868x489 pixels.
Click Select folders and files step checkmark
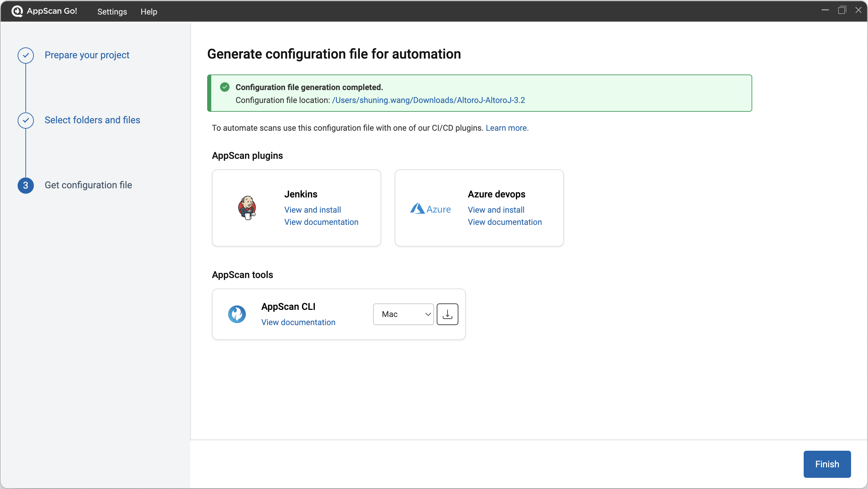tap(26, 120)
